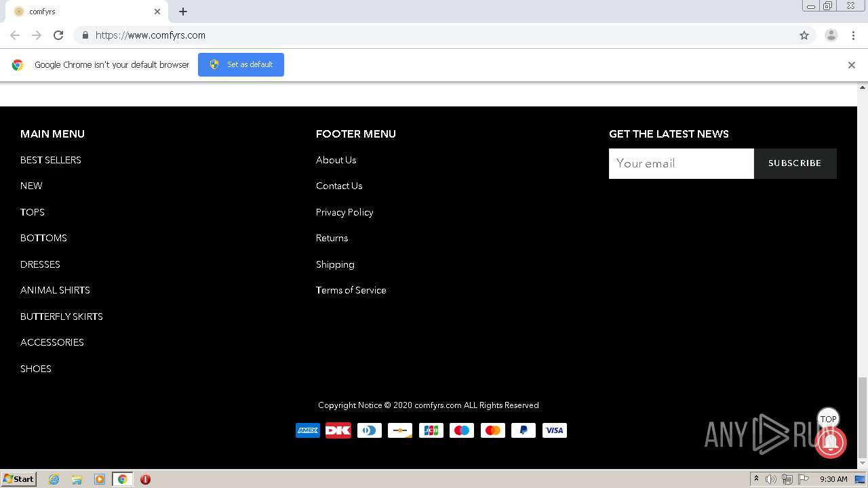
Task: Click the Your email input field
Action: [682, 163]
